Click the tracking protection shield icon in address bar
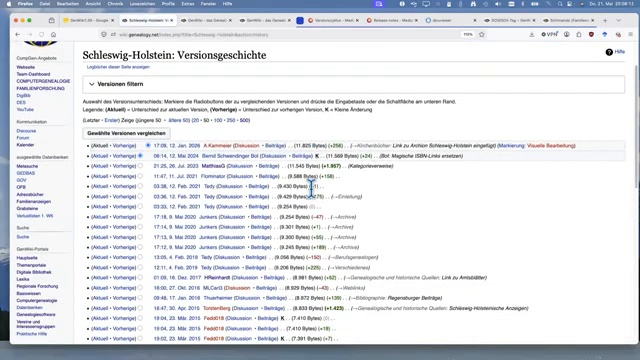This screenshot has width=640, height=360. (x=104, y=35)
